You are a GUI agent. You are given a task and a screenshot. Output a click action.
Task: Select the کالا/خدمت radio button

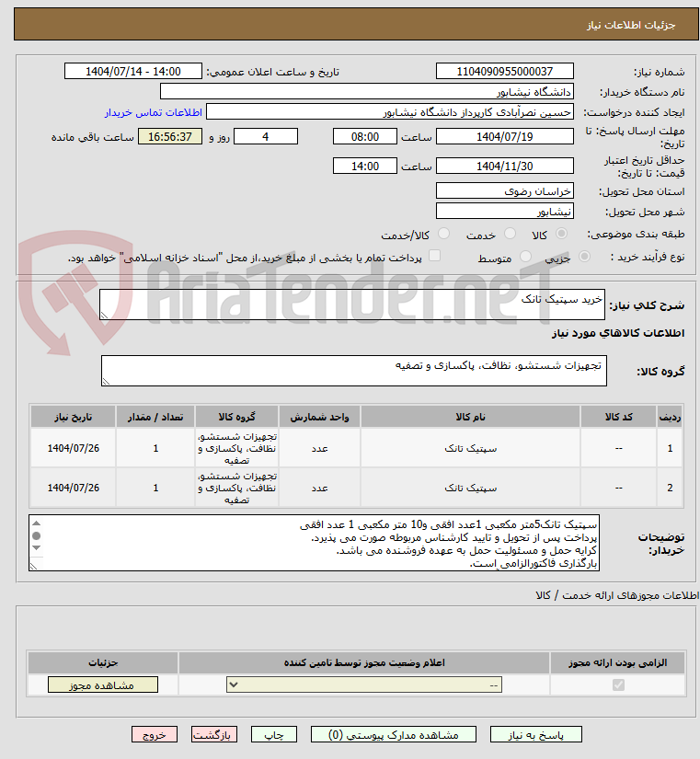pos(443,234)
